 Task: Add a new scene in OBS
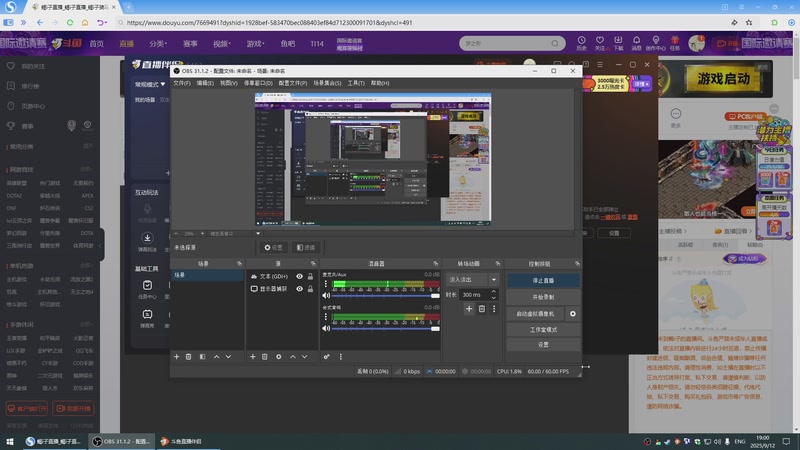pyautogui.click(x=177, y=357)
